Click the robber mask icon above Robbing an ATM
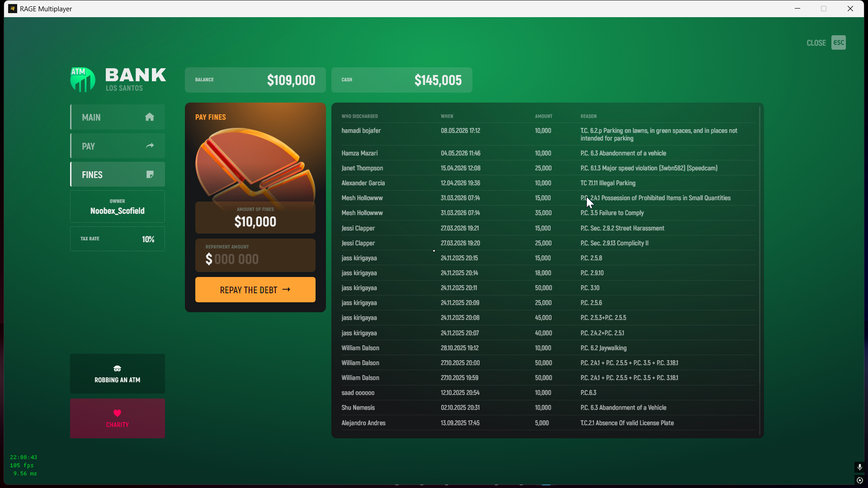868x488 pixels. tap(117, 369)
